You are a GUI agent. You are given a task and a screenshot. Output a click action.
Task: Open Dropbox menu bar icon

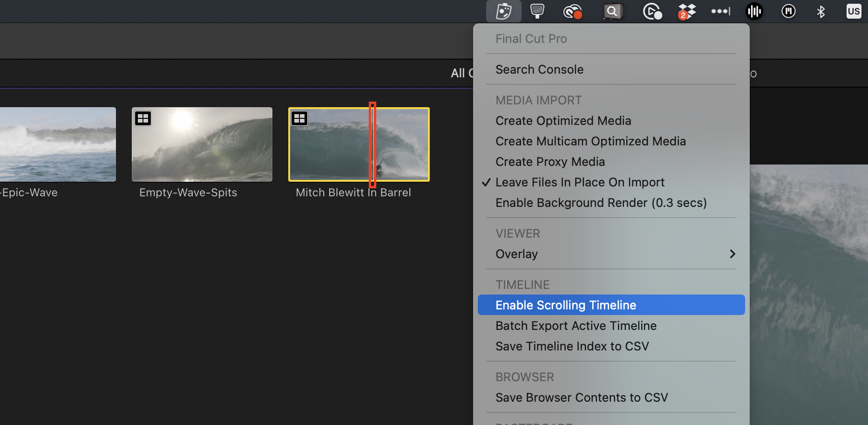(687, 11)
